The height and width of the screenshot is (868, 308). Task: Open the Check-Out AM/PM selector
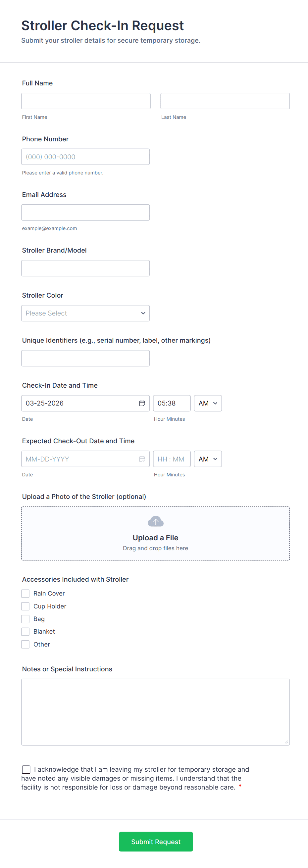click(x=208, y=458)
